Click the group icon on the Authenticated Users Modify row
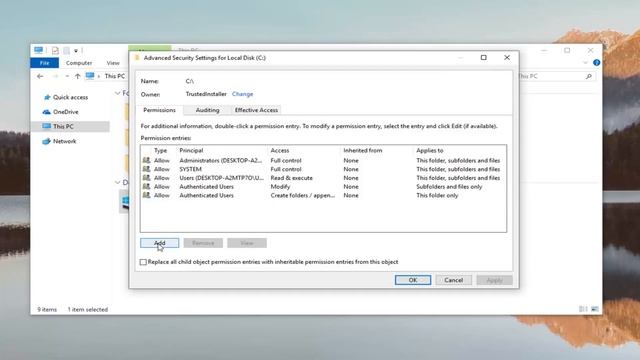 (x=146, y=186)
